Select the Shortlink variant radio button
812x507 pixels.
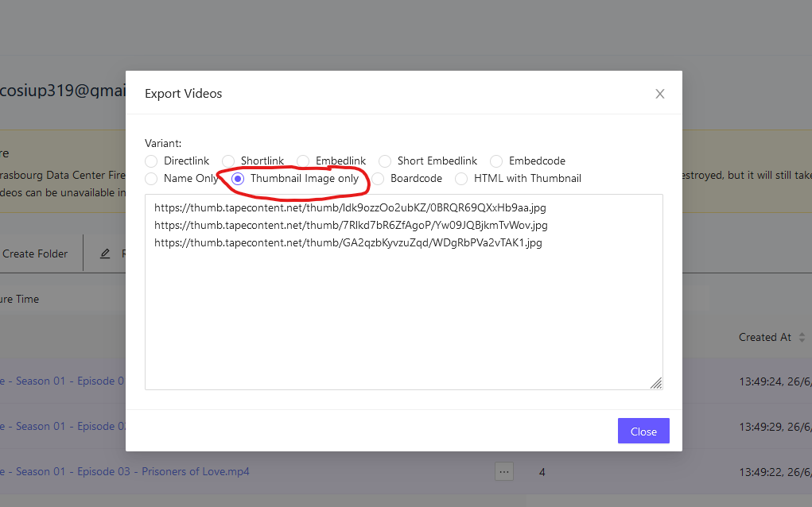(x=228, y=161)
